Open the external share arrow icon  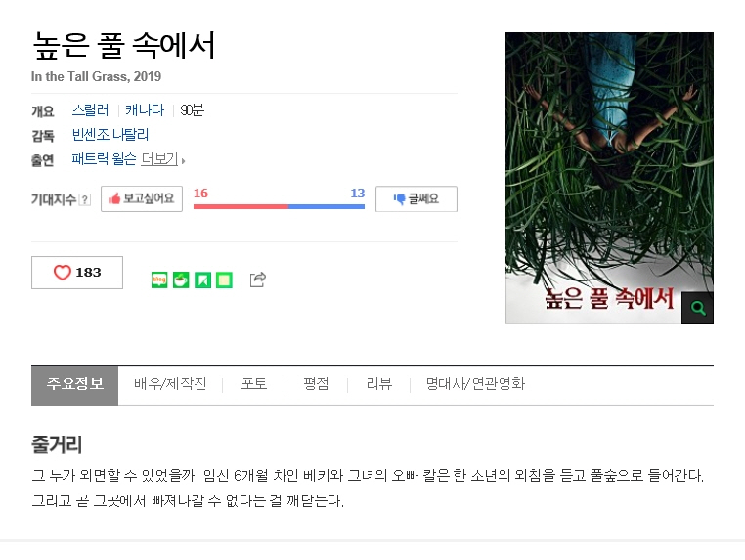257,280
